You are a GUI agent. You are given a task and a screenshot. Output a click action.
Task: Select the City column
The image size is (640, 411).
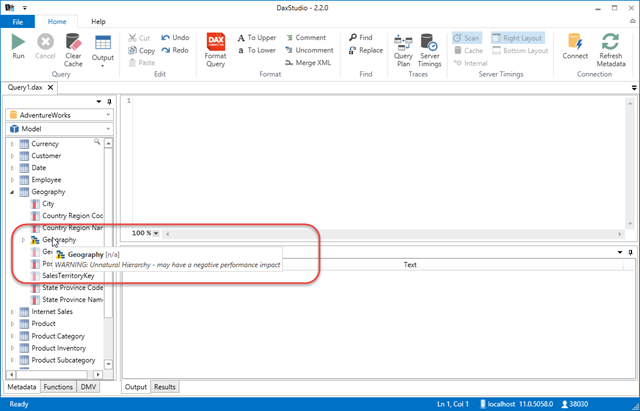pyautogui.click(x=48, y=204)
